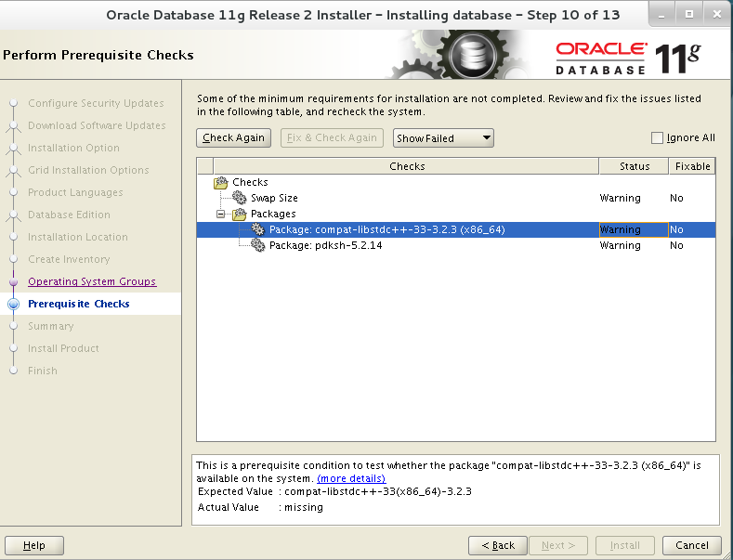Click the Install button
Screen dimensions: 733x560
(x=624, y=545)
